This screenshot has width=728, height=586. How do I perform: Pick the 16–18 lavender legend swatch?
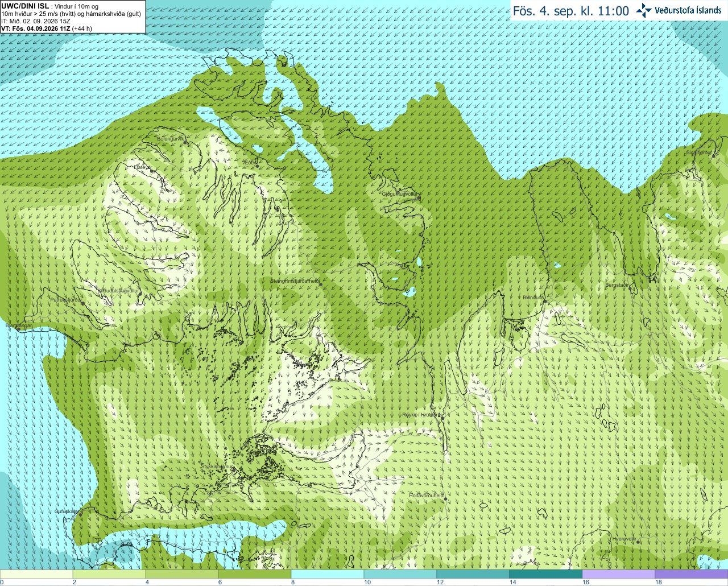click(618, 574)
